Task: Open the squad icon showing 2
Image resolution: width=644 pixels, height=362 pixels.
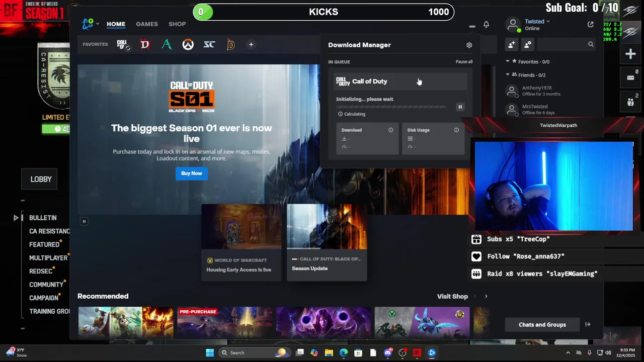Action: point(630,102)
